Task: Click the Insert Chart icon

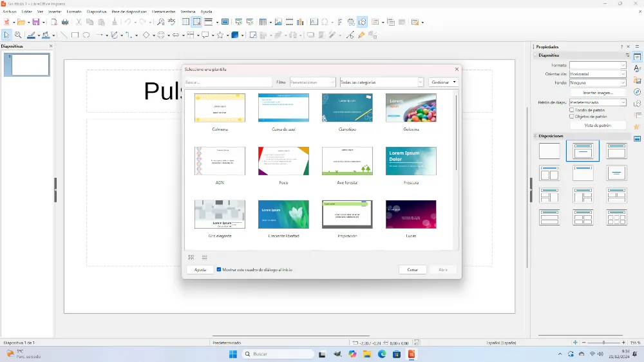Action: coord(301,22)
